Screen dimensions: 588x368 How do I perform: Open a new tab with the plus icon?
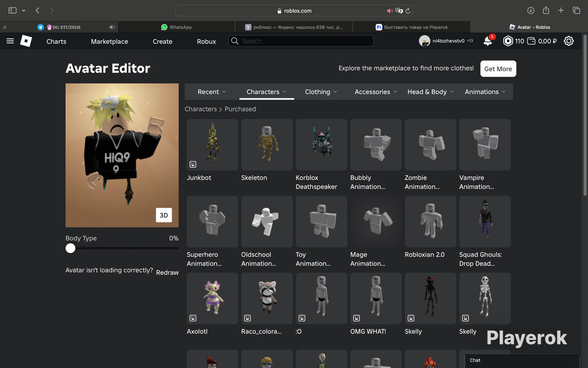click(x=561, y=10)
